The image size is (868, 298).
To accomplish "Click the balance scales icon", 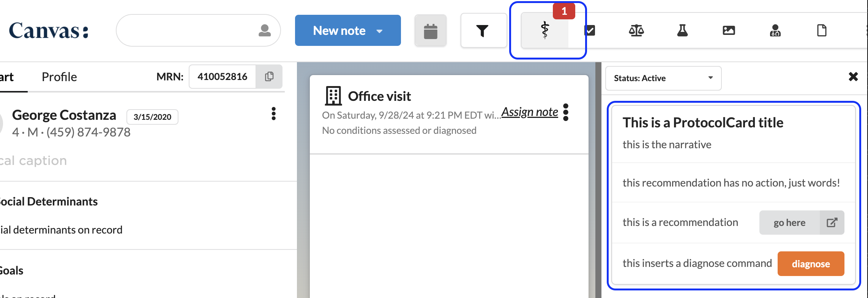I will coord(636,30).
